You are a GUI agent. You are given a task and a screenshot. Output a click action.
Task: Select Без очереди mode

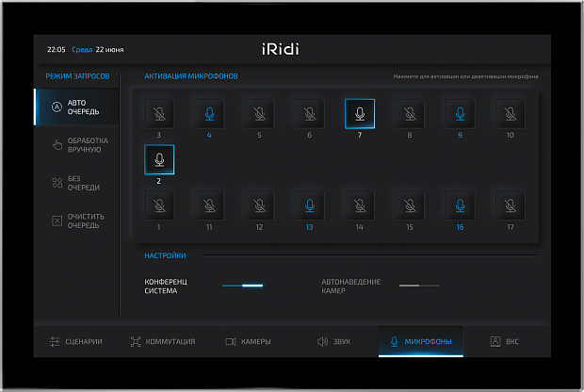tap(79, 183)
